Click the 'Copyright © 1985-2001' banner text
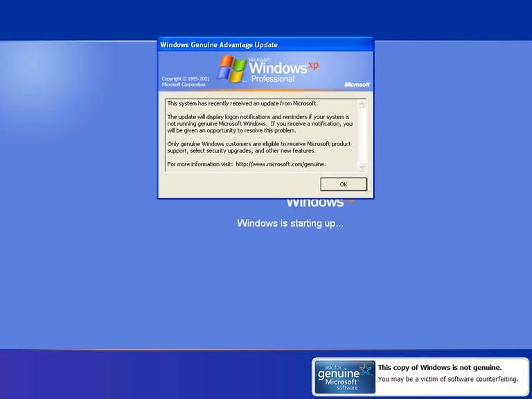The width and height of the screenshot is (532, 399). (x=186, y=82)
